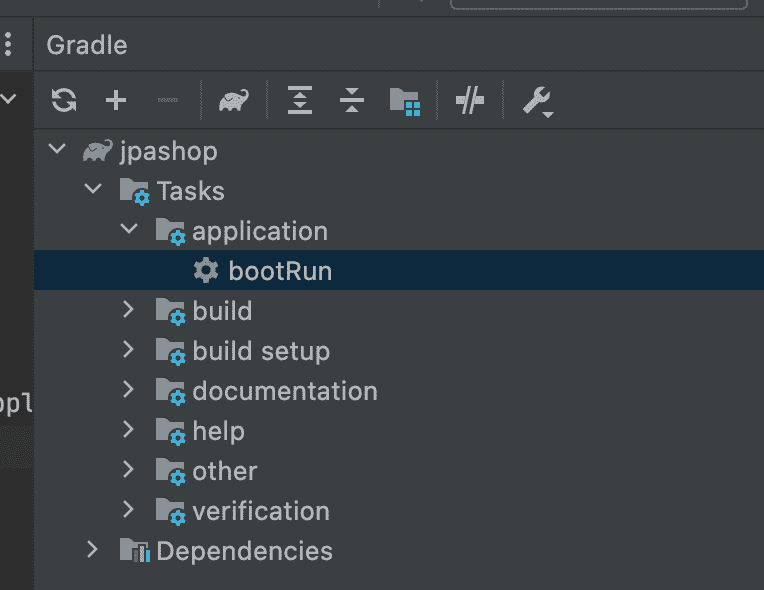Click the minus detach project icon
Screen dimensions: 764x590
click(x=168, y=100)
